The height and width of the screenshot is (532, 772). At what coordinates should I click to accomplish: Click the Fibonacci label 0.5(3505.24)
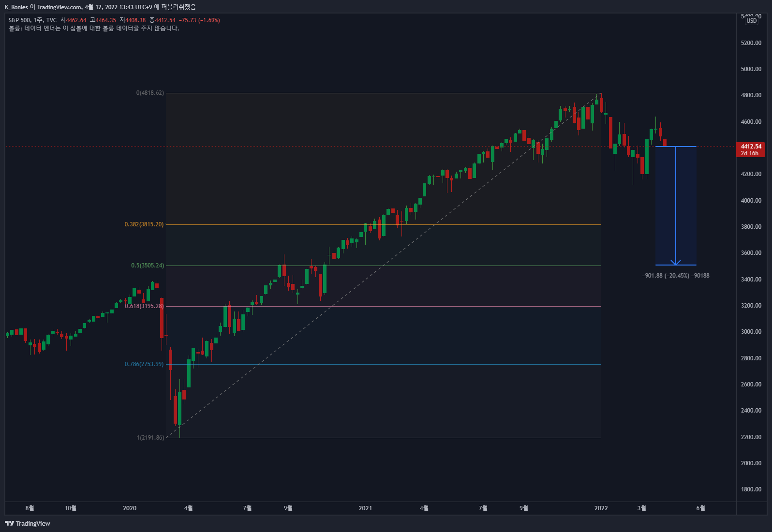click(x=148, y=266)
